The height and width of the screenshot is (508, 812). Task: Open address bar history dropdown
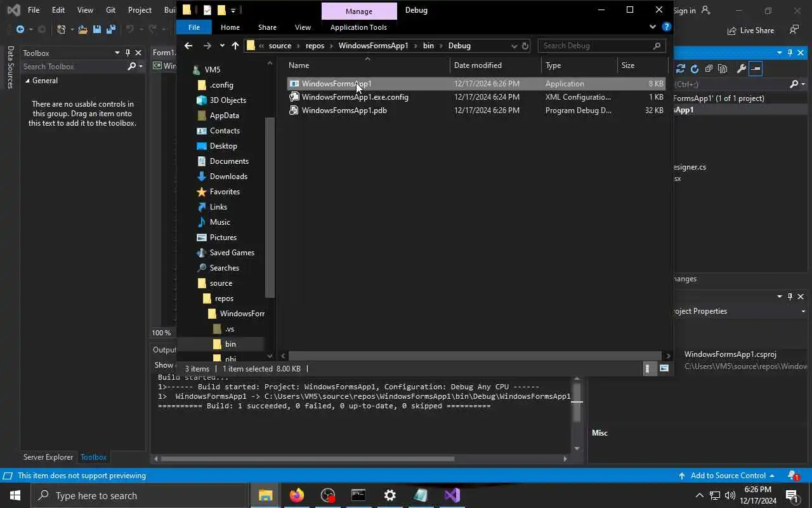click(514, 46)
